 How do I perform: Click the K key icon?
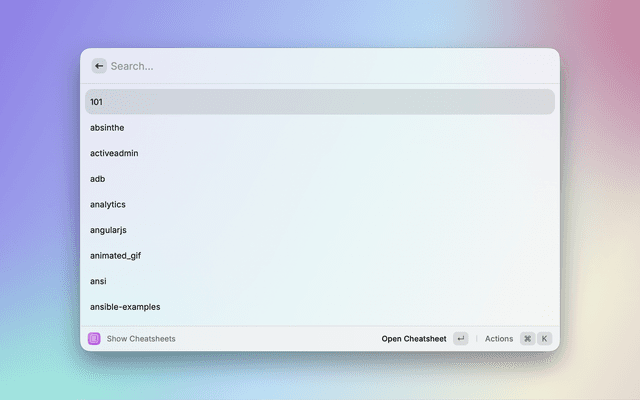tap(545, 339)
